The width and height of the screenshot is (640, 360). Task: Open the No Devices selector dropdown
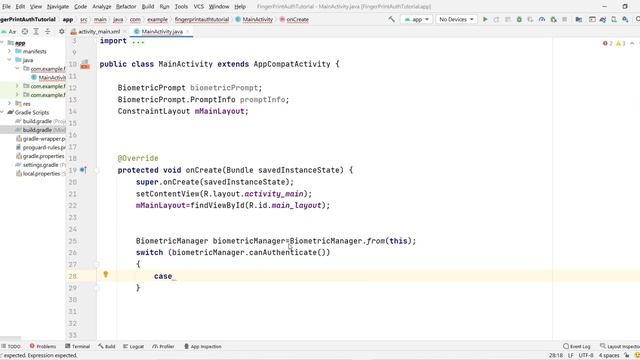456,19
